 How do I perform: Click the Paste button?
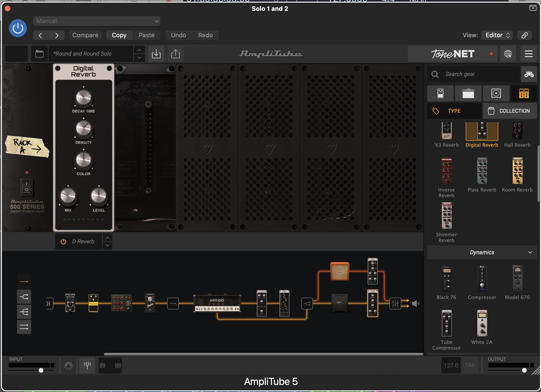coord(146,35)
